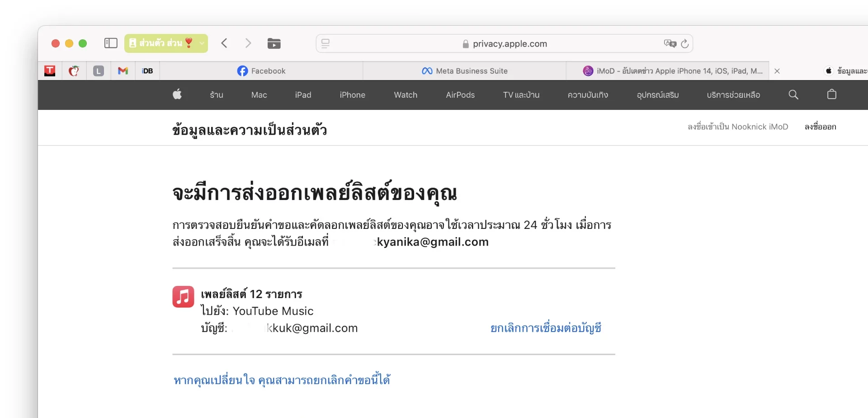Viewport: 868px width, 418px height.
Task: Switch to Meta Business Suite tab
Action: pos(465,71)
